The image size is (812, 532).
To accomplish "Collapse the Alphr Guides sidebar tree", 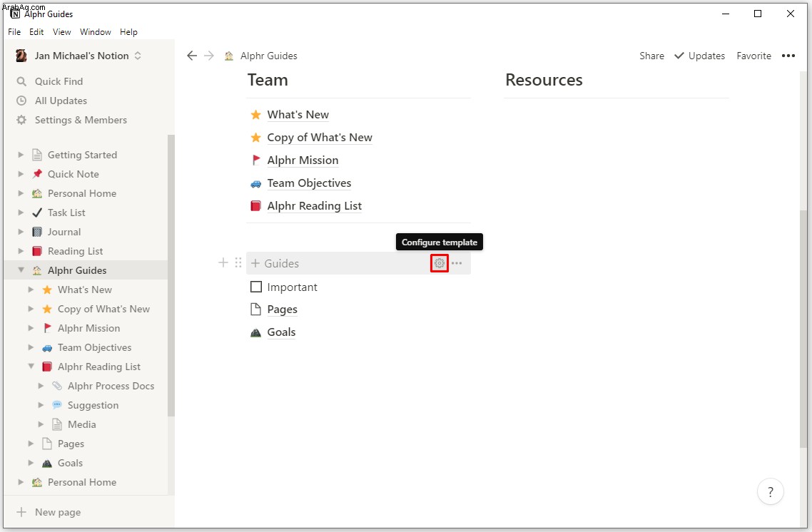I will click(x=21, y=270).
